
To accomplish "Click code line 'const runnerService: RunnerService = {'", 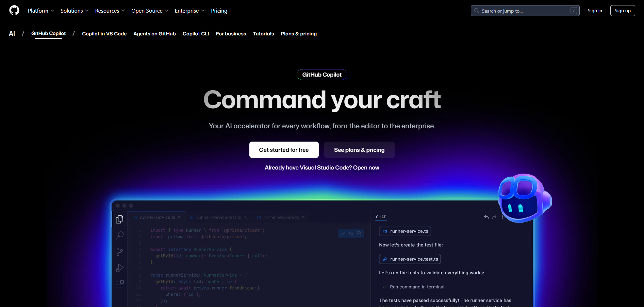I will click(199, 275).
